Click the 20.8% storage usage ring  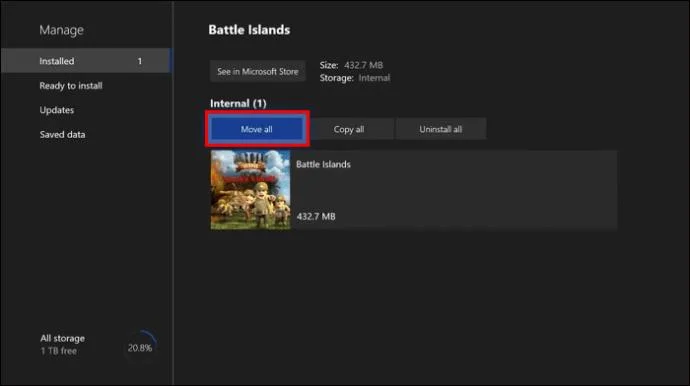[x=140, y=348]
